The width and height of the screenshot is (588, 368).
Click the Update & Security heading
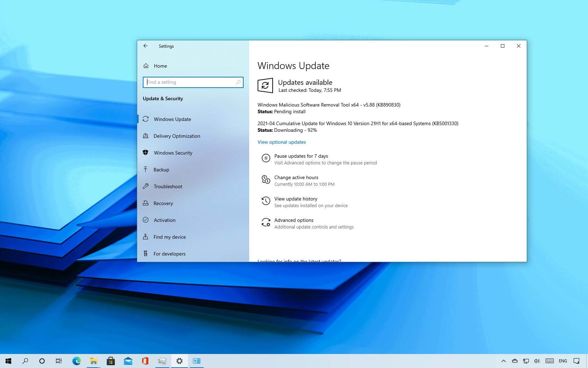pos(163,98)
